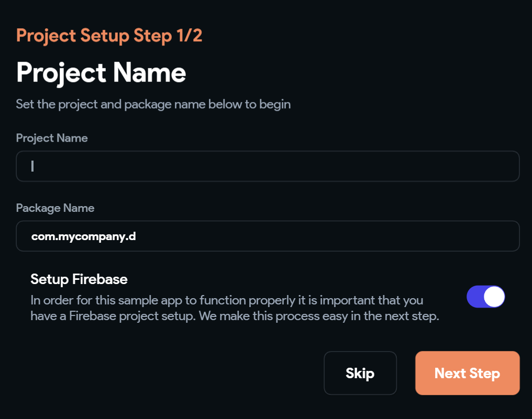The height and width of the screenshot is (419, 532).
Task: Click the com.mycompany.d text
Action: point(83,236)
